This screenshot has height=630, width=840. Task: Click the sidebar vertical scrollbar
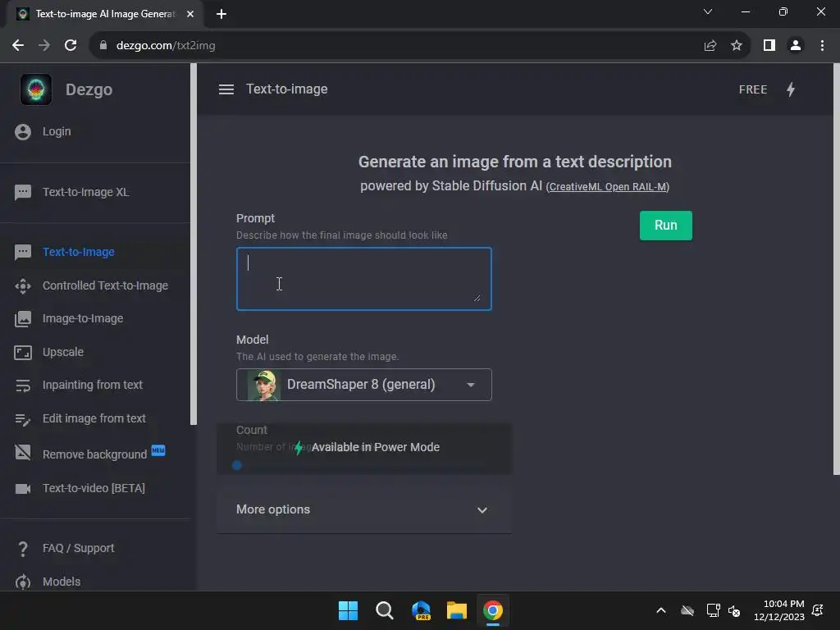[194, 244]
